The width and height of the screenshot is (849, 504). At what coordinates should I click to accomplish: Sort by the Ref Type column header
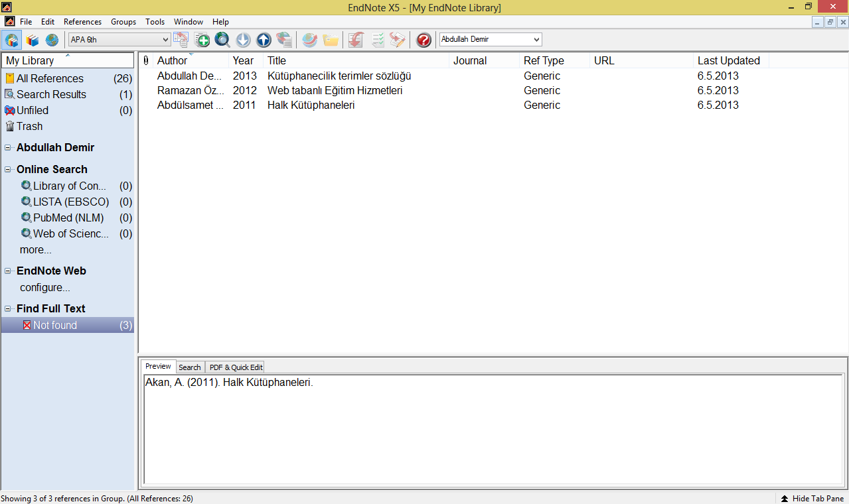tap(555, 60)
